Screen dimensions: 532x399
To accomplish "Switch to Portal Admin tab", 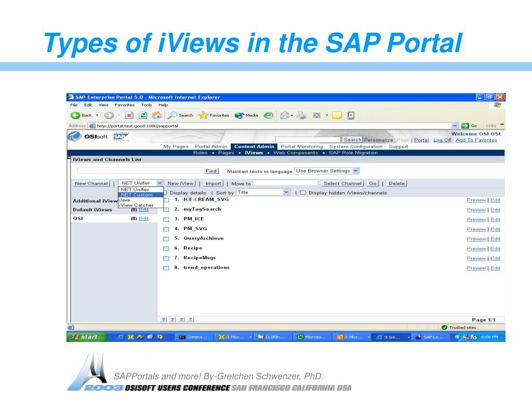I will click(211, 147).
